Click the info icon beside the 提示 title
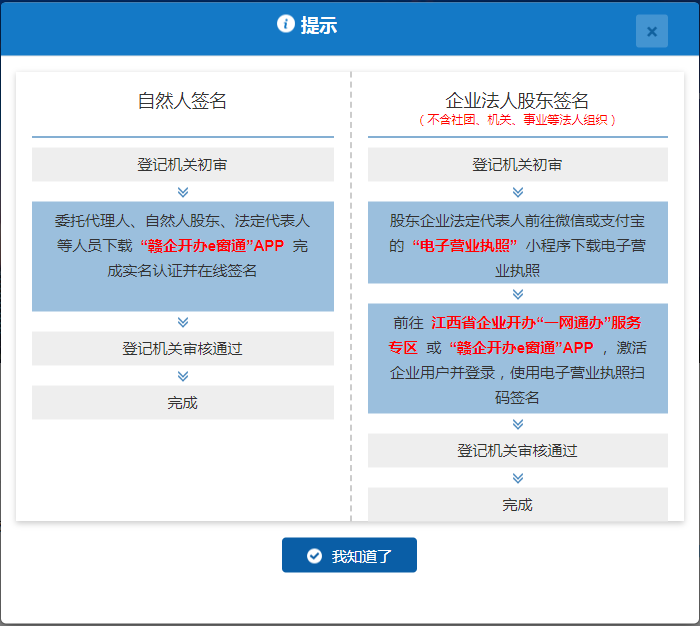Viewport: 700px width, 626px height. [286, 25]
